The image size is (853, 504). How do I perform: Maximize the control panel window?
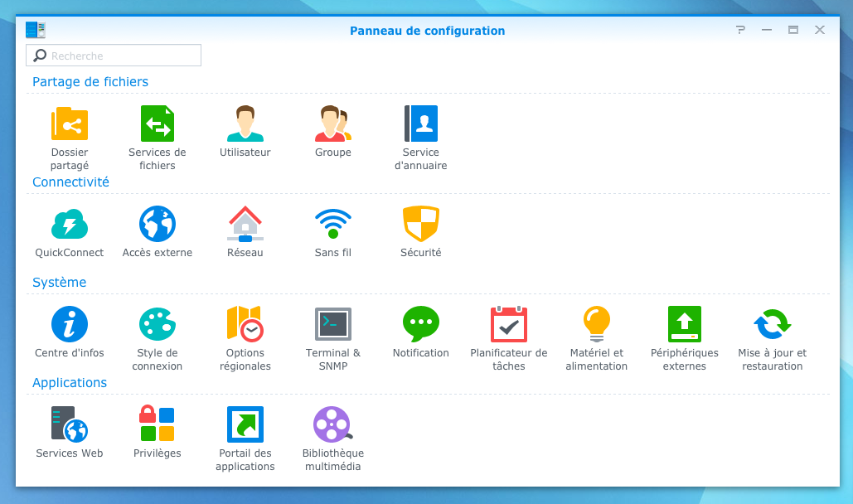793,30
